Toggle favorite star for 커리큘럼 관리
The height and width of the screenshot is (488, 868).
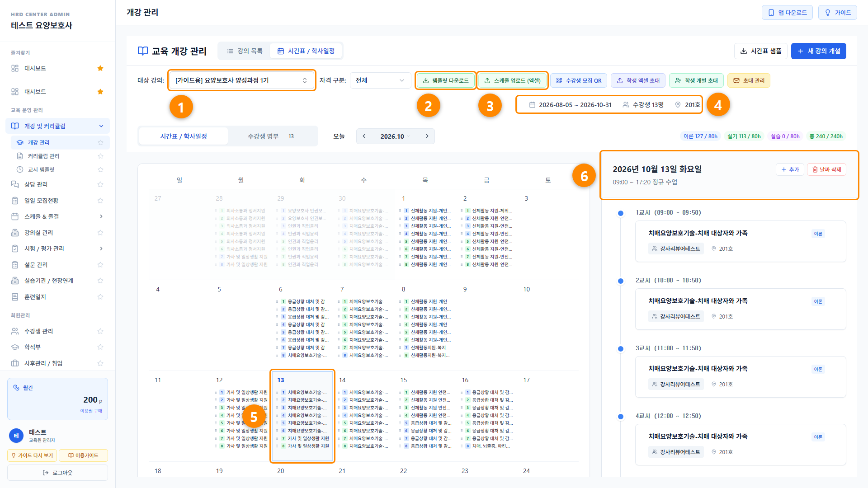[x=100, y=156]
